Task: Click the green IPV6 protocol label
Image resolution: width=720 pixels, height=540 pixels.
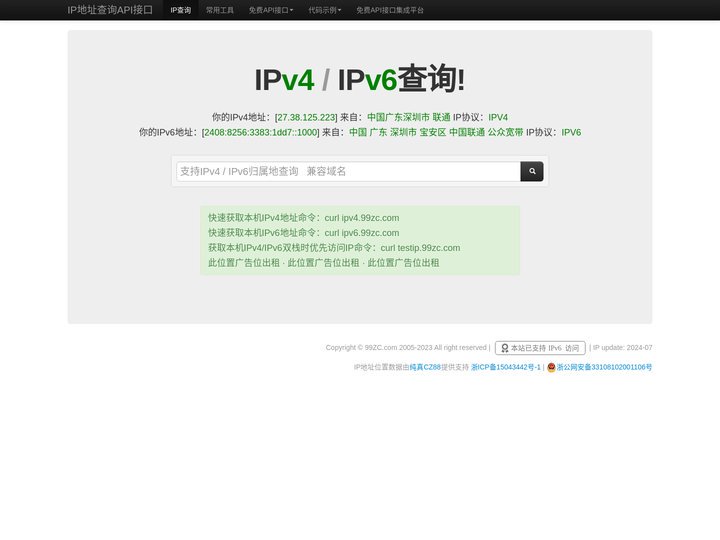Action: coord(571,132)
